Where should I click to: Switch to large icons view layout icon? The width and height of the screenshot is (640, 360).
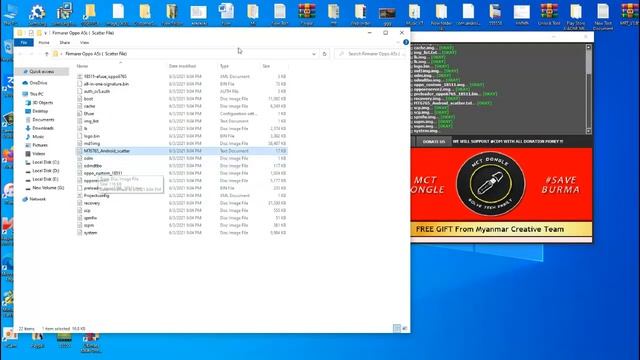point(405,328)
